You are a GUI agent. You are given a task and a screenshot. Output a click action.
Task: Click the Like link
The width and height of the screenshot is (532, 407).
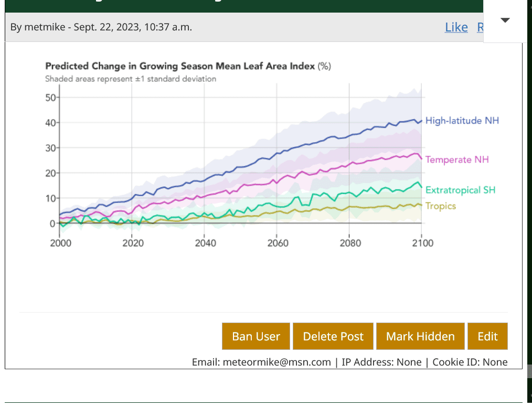[x=456, y=27]
